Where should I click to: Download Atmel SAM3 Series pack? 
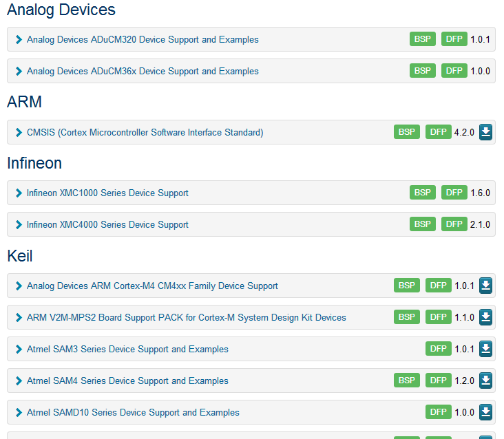485,349
